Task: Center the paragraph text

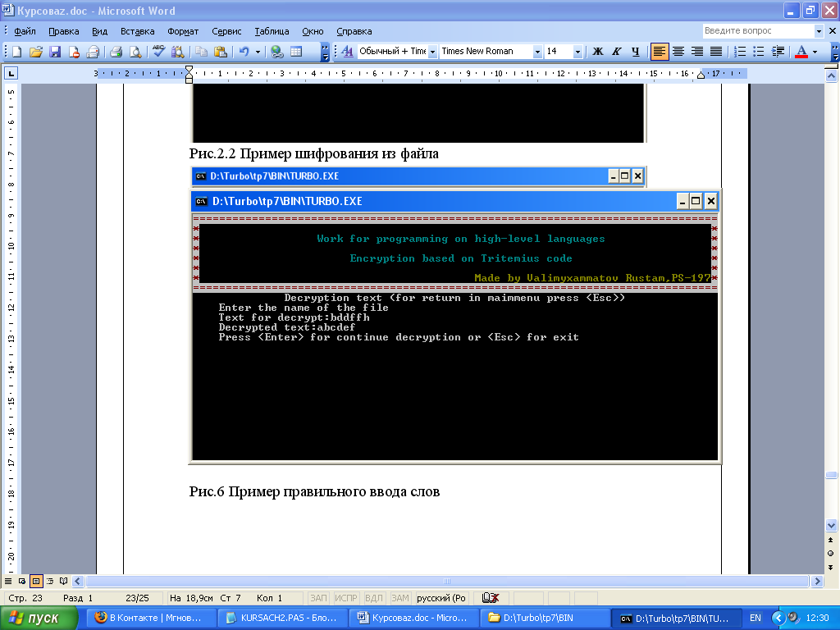Action: pyautogui.click(x=678, y=52)
